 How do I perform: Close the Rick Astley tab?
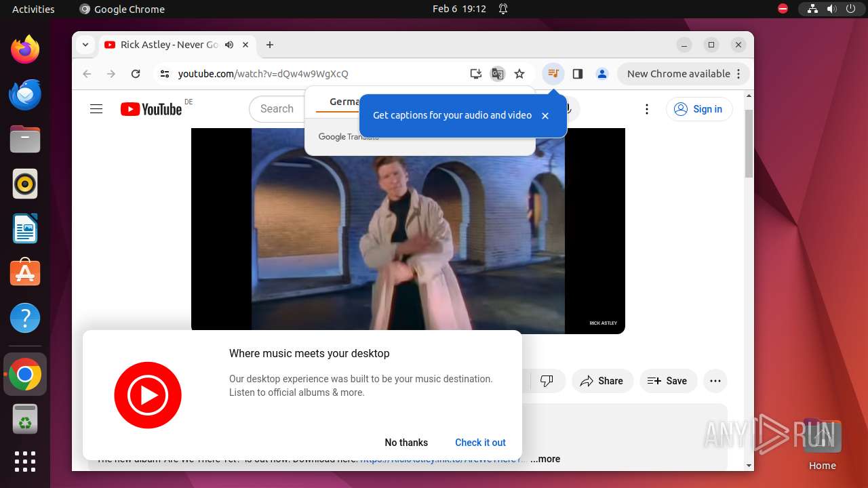pos(245,45)
